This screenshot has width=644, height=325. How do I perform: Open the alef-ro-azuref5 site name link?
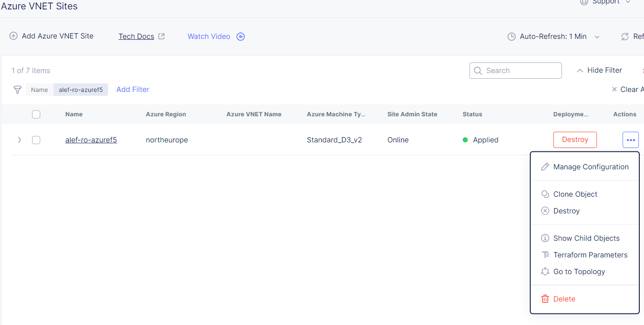[x=91, y=140]
